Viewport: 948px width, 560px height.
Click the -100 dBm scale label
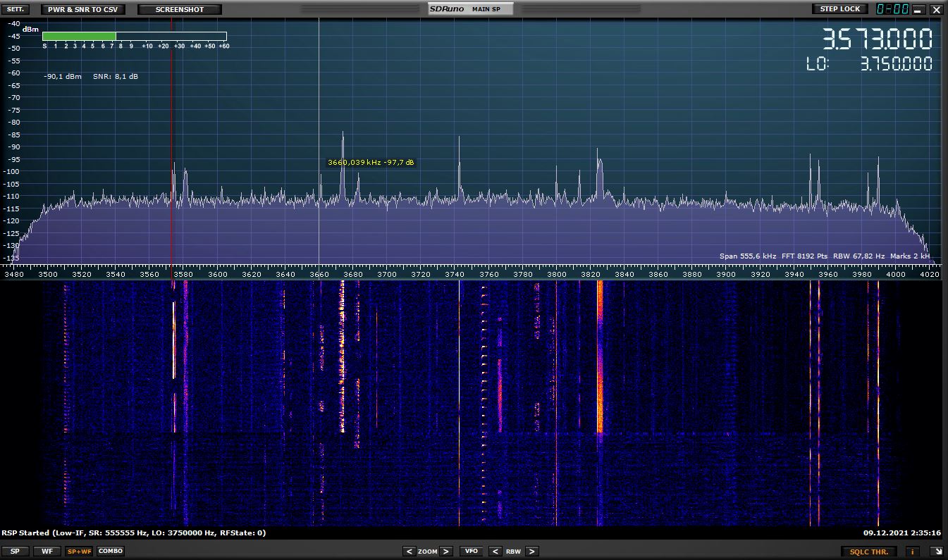[x=13, y=171]
